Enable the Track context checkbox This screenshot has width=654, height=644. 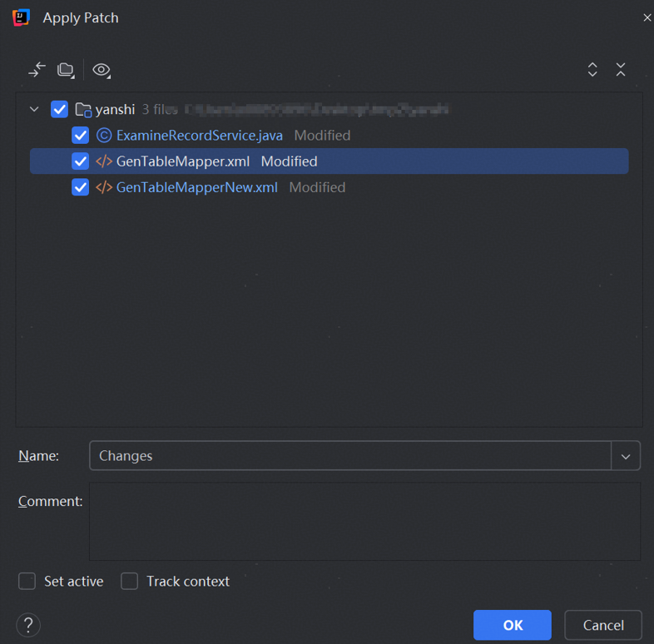coord(129,582)
